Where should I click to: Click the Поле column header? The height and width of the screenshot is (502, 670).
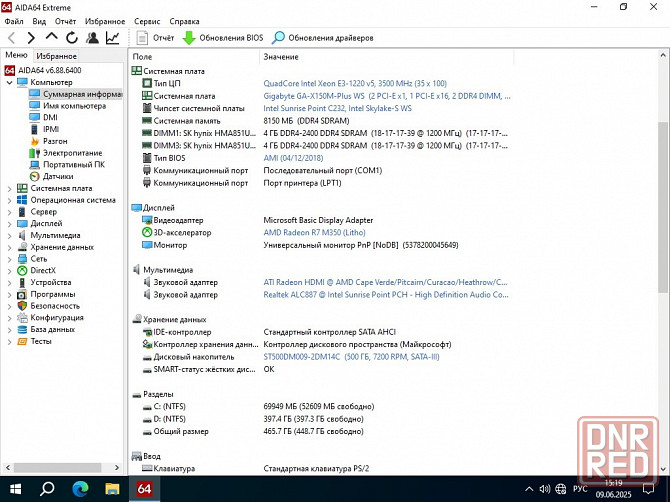pos(193,57)
